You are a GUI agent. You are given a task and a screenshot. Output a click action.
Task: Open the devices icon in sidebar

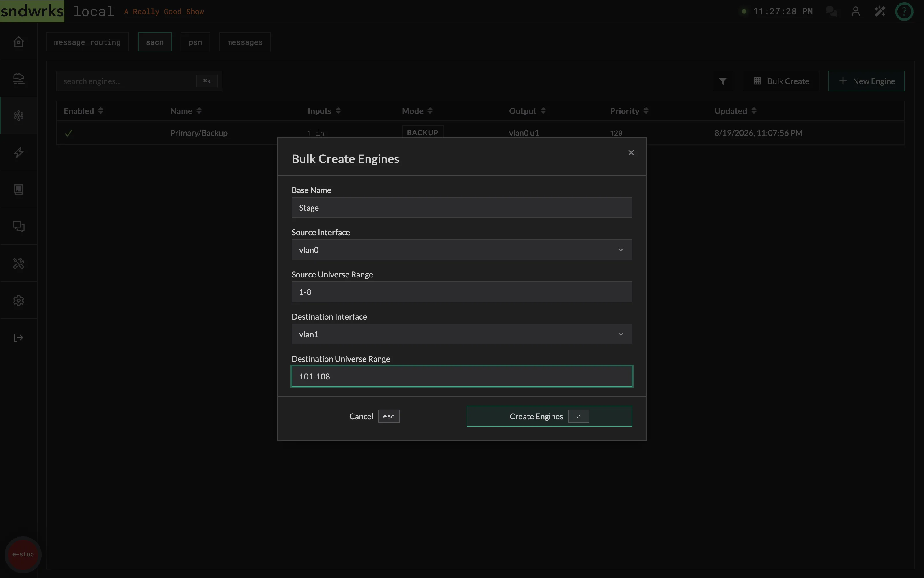click(18, 78)
